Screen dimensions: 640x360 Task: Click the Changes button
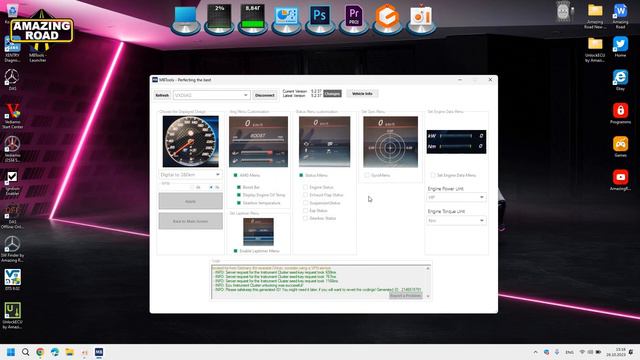click(x=332, y=94)
